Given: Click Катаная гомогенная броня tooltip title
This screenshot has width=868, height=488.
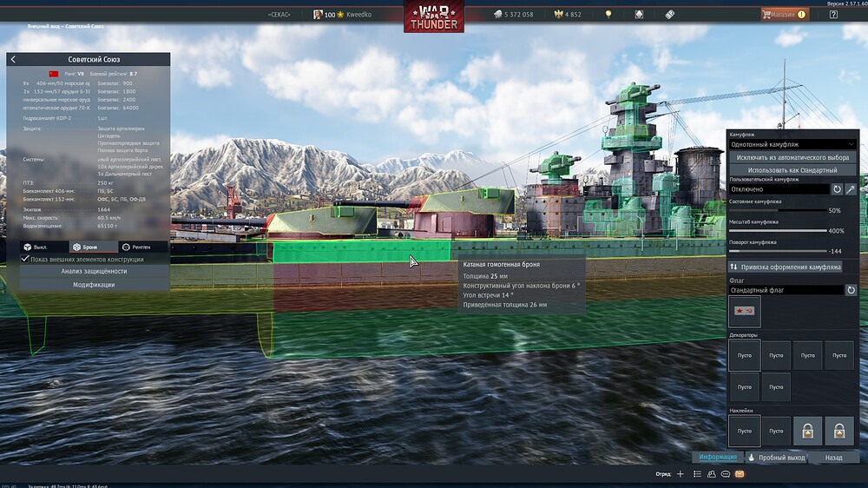Looking at the screenshot, I should click(502, 264).
